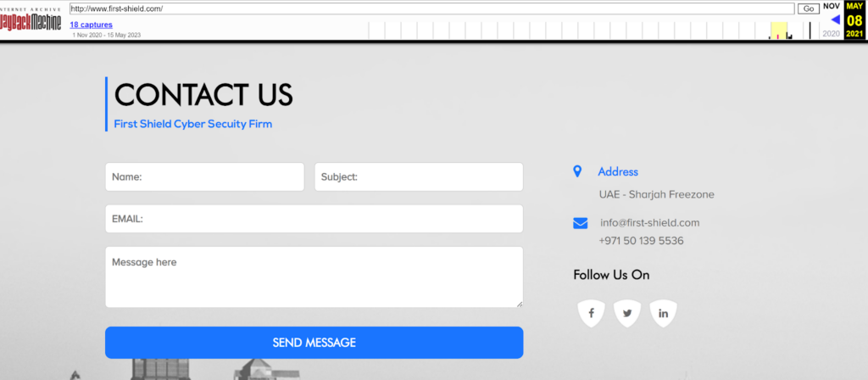Click inside the Message here textarea
Image resolution: width=868 pixels, height=380 pixels.
pyautogui.click(x=314, y=277)
